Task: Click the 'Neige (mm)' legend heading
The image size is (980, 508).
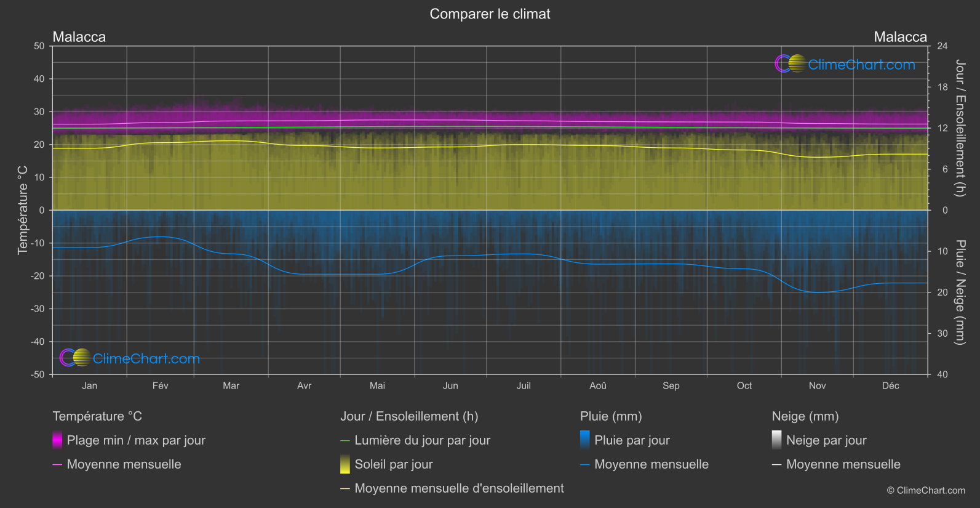Action: pyautogui.click(x=805, y=416)
